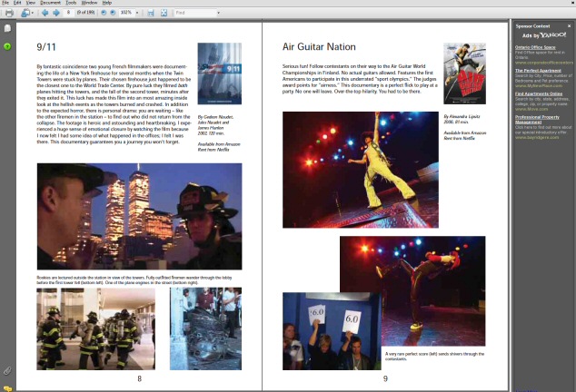576x392 pixels.
Task: Expand the zoom percentage dropdown arrow
Action: 137,13
